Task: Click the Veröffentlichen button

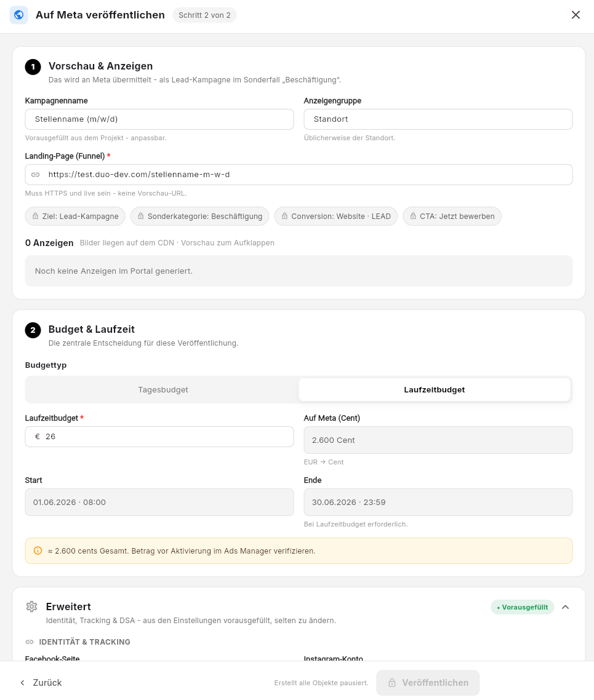Action: coord(428,683)
